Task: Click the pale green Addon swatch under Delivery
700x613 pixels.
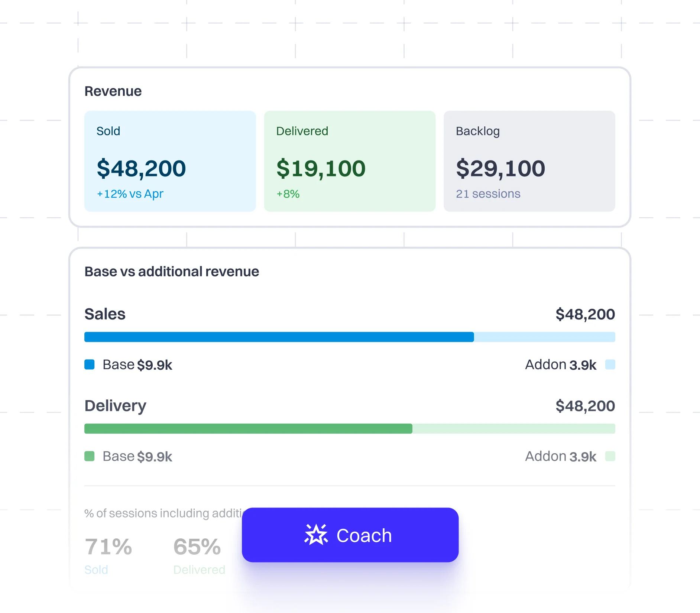Action: pos(610,456)
